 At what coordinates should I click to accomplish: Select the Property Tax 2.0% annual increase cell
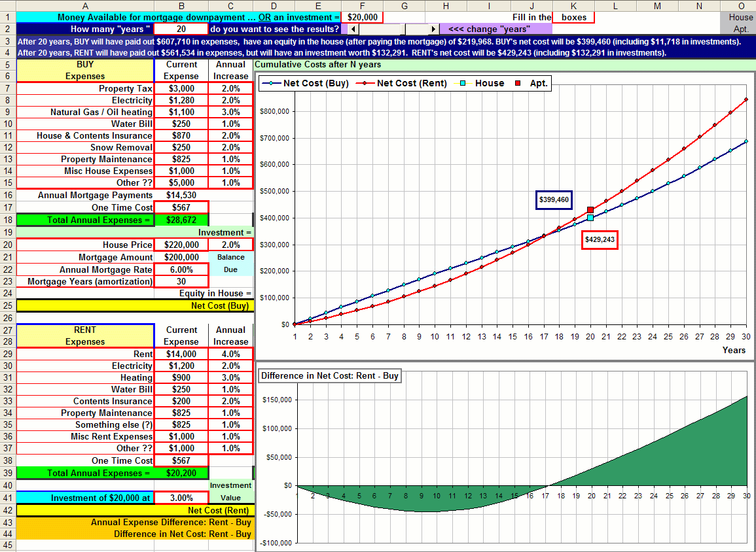(231, 89)
